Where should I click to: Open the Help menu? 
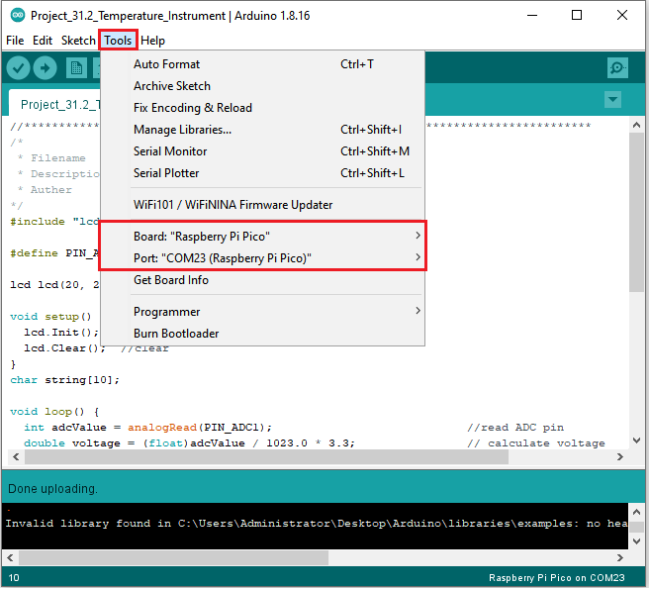coord(153,41)
